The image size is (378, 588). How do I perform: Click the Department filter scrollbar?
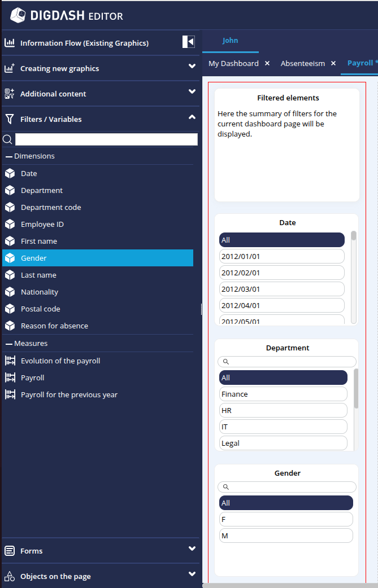point(356,388)
